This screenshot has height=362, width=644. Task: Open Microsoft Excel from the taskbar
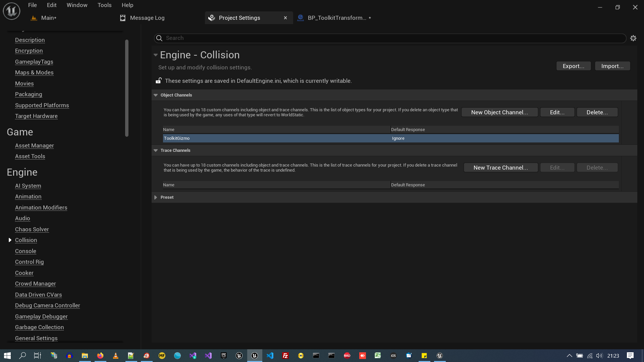coord(378,356)
